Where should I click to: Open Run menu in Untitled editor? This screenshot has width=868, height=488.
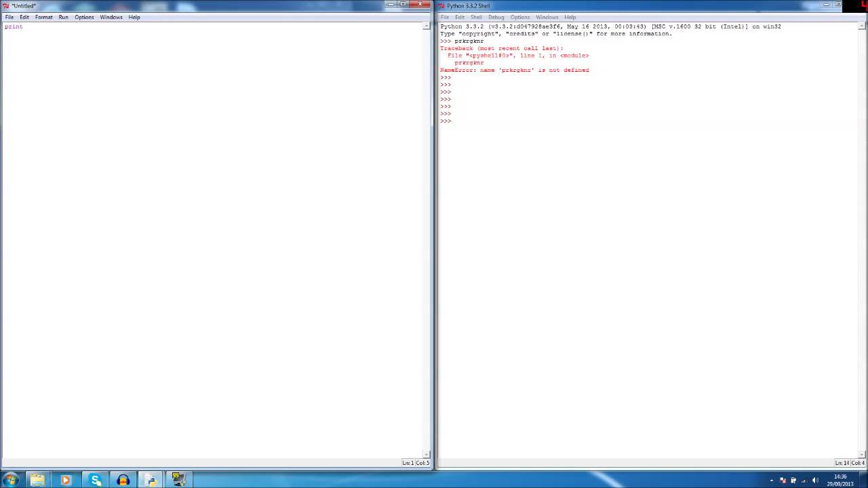point(63,17)
